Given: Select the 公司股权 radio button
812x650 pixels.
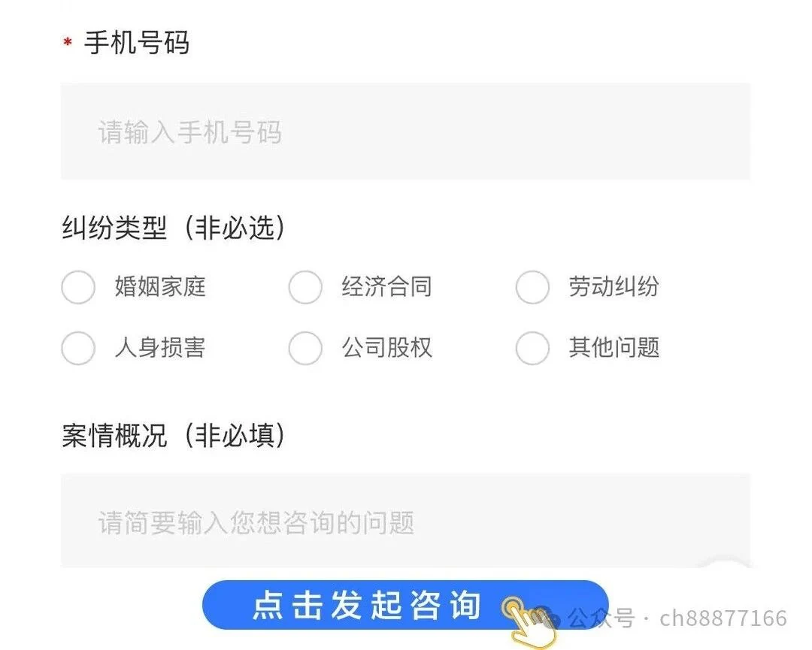Looking at the screenshot, I should click(x=305, y=348).
